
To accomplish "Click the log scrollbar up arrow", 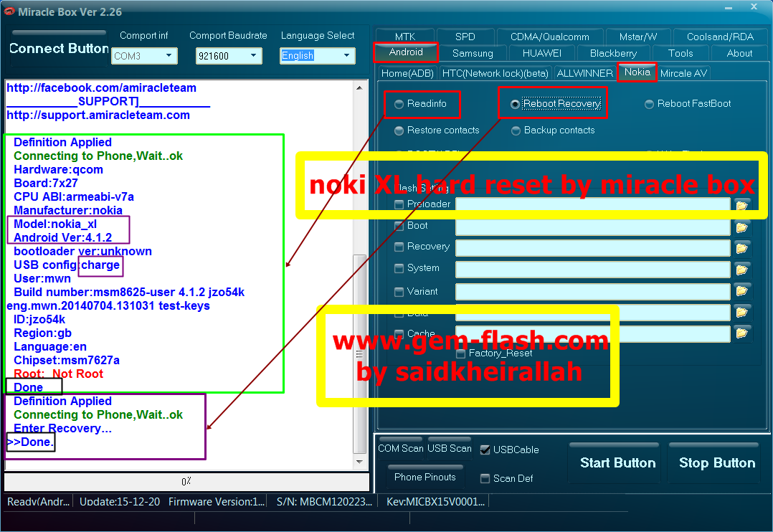I will tap(359, 87).
